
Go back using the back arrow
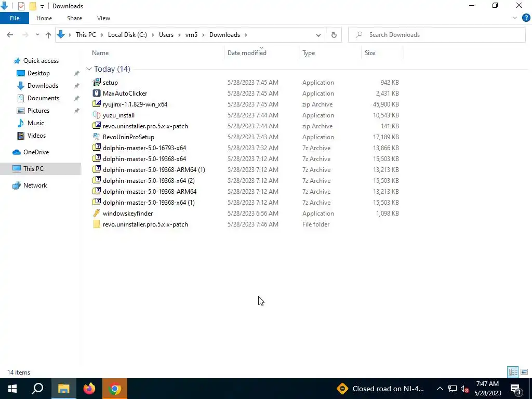pos(10,35)
